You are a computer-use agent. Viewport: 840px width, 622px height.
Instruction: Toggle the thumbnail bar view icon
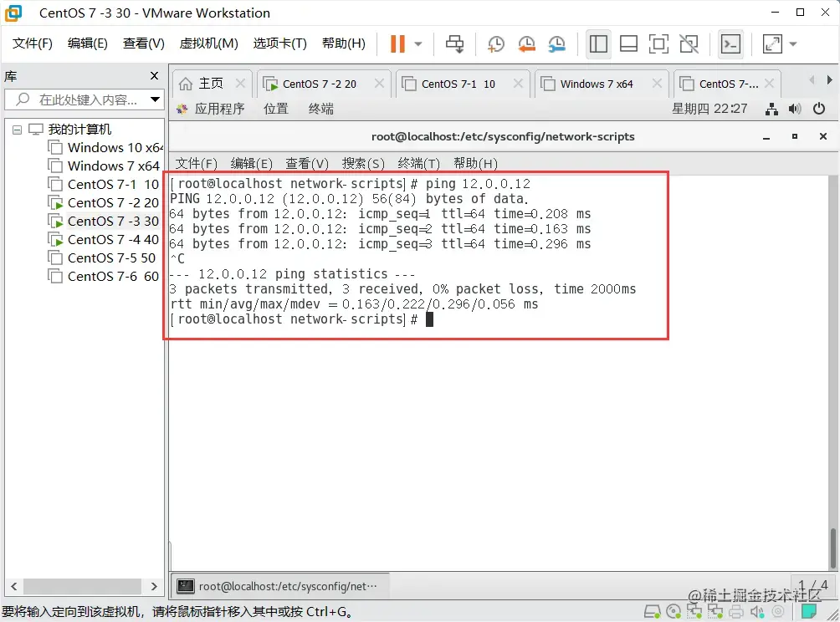point(628,44)
